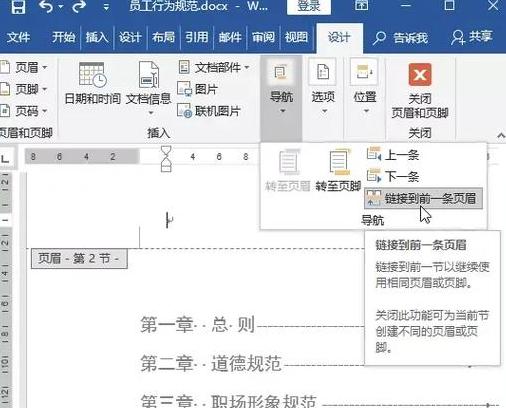The height and width of the screenshot is (408, 506).
Task: Click the hourglass indent marker on ruler
Action: click(166, 158)
